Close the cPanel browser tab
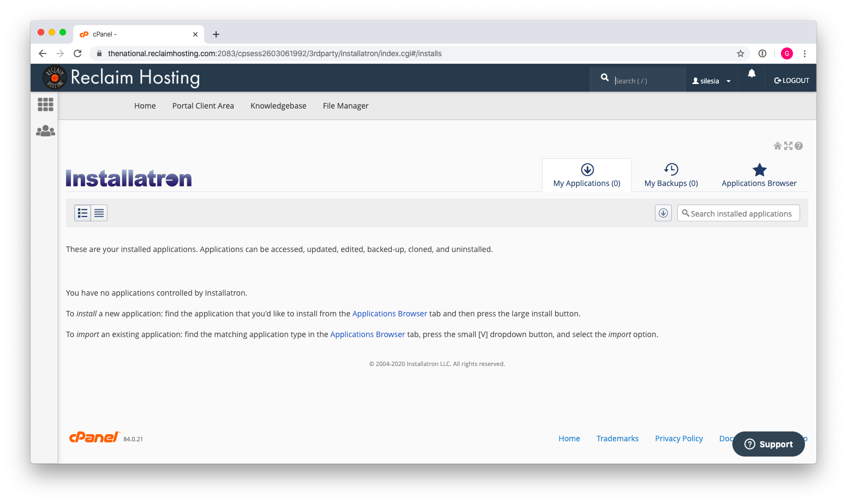Viewport: 847px width, 504px height. tap(195, 34)
